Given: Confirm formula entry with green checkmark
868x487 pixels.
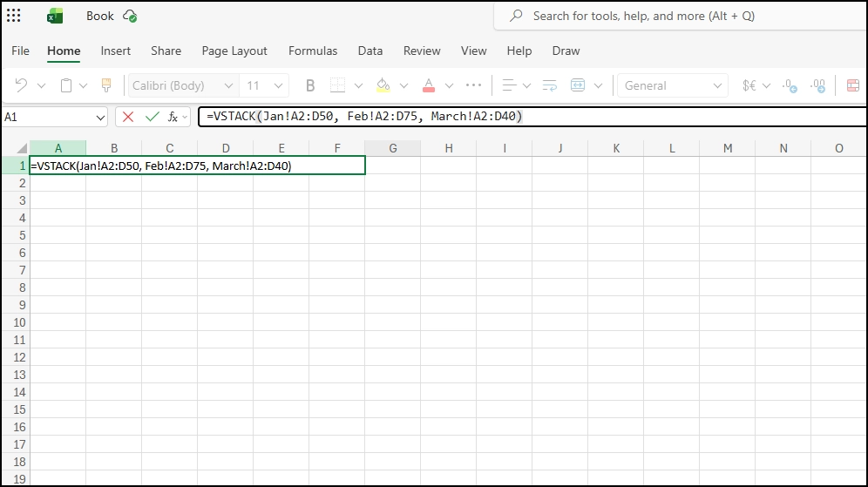Looking at the screenshot, I should pos(153,117).
